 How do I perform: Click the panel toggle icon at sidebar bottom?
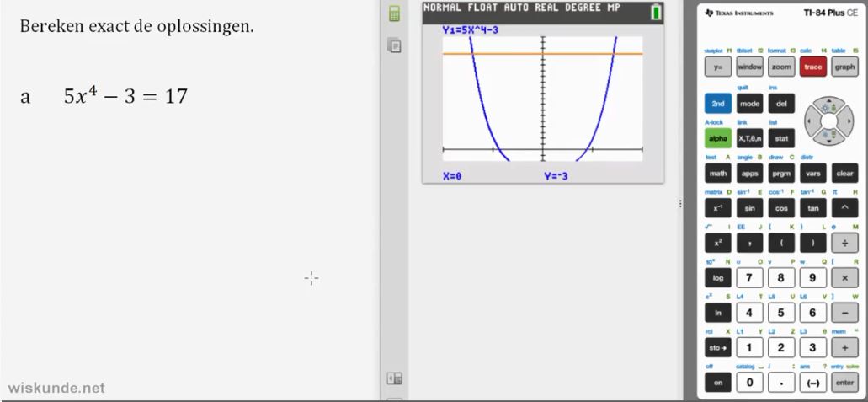tap(393, 379)
